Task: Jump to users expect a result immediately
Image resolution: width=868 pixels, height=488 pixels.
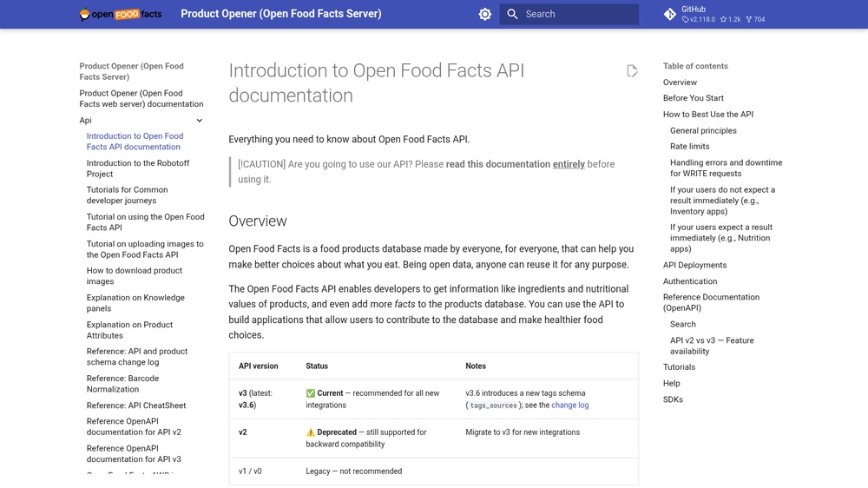Action: pos(720,238)
